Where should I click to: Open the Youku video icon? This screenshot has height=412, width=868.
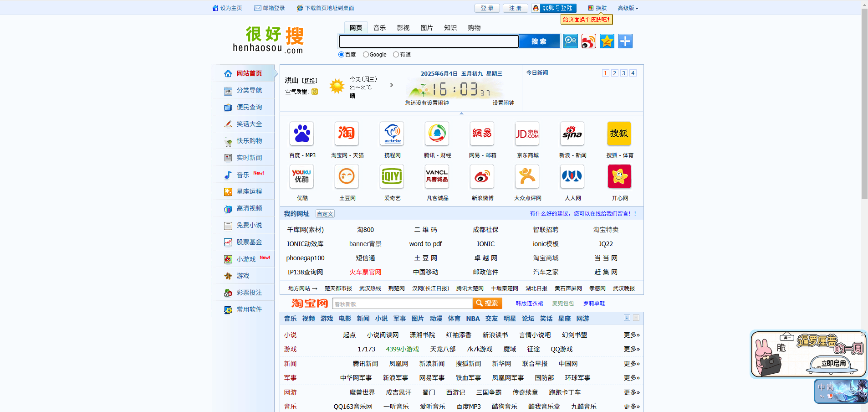click(301, 176)
